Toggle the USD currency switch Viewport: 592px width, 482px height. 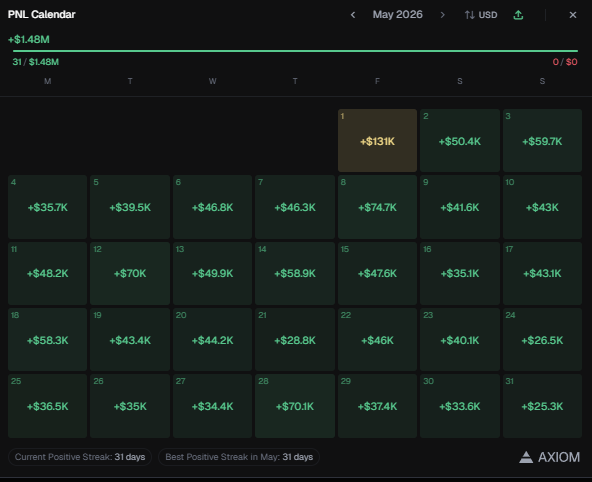click(481, 15)
